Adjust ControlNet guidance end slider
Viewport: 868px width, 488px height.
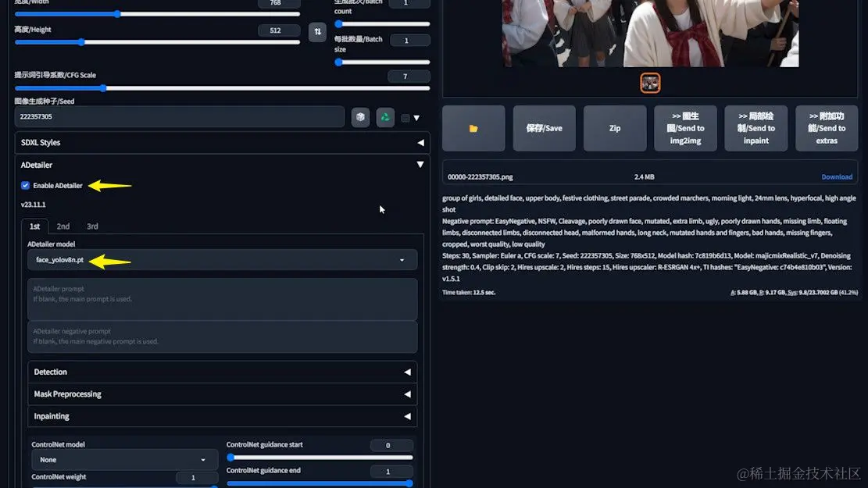coord(320,483)
